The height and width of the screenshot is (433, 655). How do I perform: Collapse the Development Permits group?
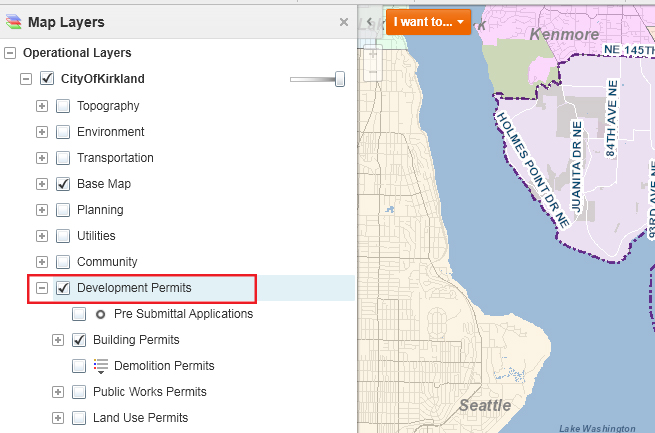click(42, 288)
